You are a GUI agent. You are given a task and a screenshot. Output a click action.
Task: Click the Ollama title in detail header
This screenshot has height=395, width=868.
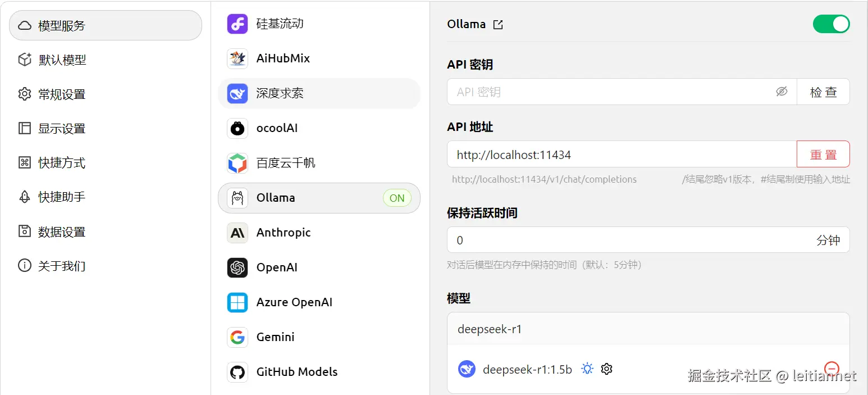click(466, 24)
